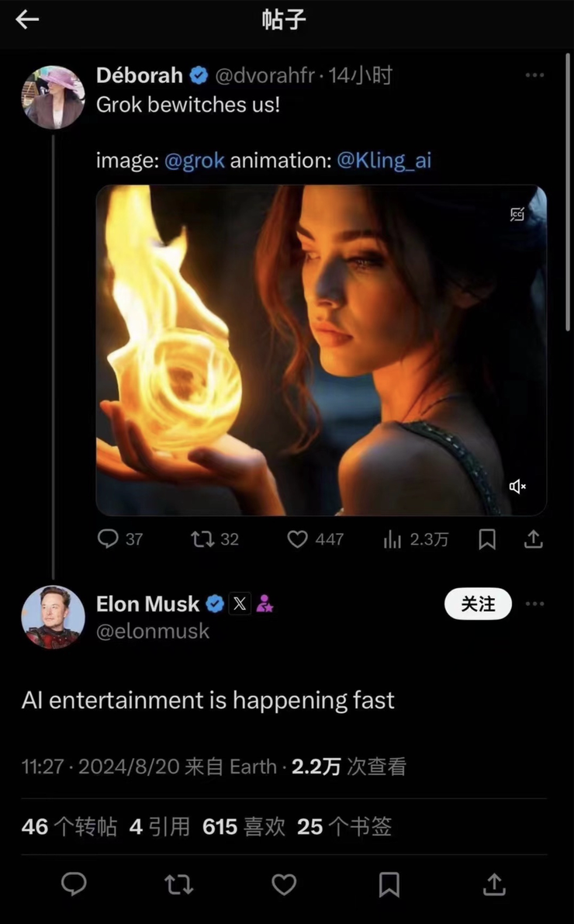The image size is (574, 924).
Task: Tap the back arrow
Action: (27, 20)
